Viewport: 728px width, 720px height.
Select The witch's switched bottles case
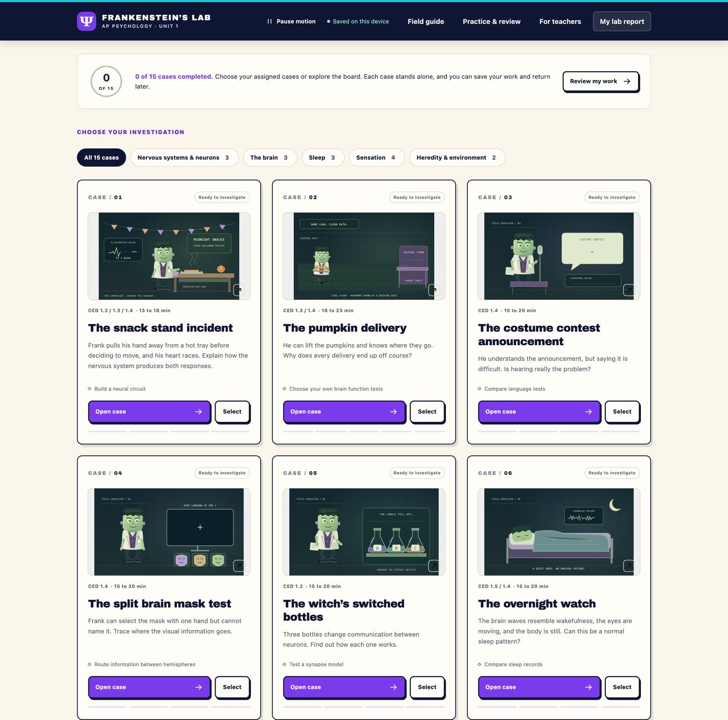point(427,687)
